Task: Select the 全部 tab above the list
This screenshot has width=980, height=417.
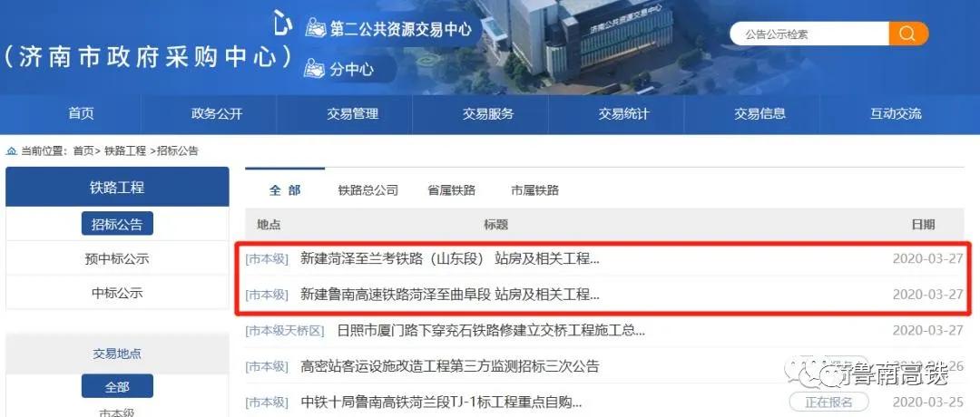Action: (285, 190)
